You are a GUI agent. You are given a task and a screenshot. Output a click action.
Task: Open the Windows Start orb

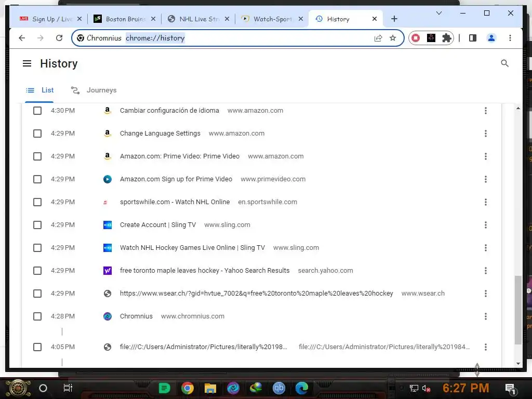(18, 389)
